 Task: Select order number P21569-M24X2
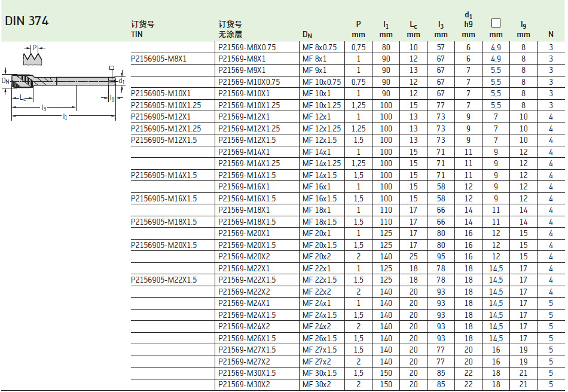pos(244,327)
